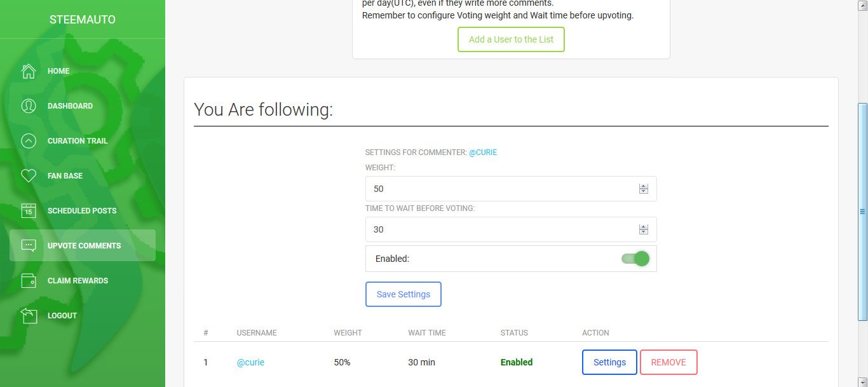This screenshot has width=868, height=387.
Task: Click the Weight input field
Action: [x=511, y=189]
